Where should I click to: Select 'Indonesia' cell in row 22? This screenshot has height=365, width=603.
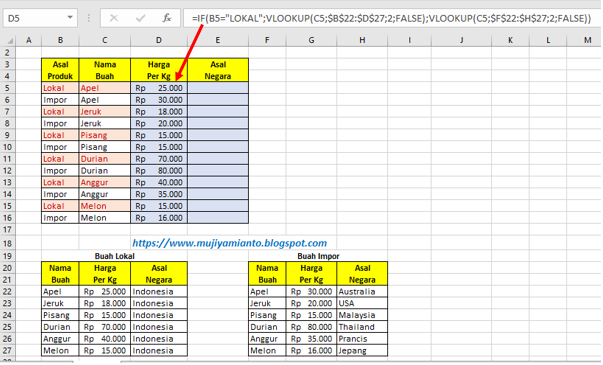[159, 292]
